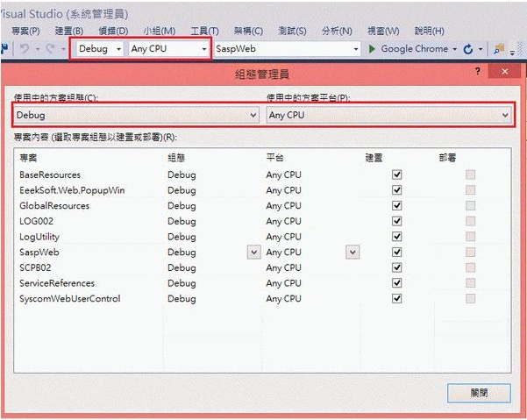
Task: Click the 部署 column header
Action: tap(447, 158)
